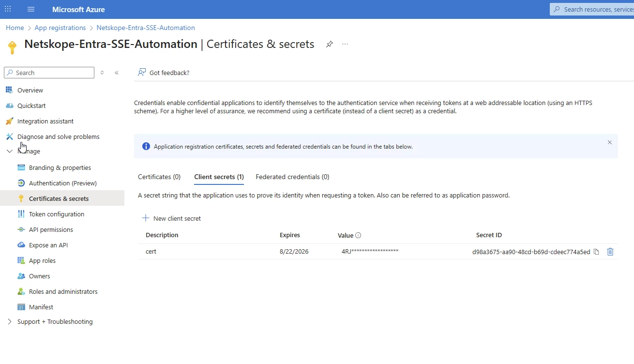Focus the sidebar Search field
Viewport: 634px width, 364px height.
(49, 73)
